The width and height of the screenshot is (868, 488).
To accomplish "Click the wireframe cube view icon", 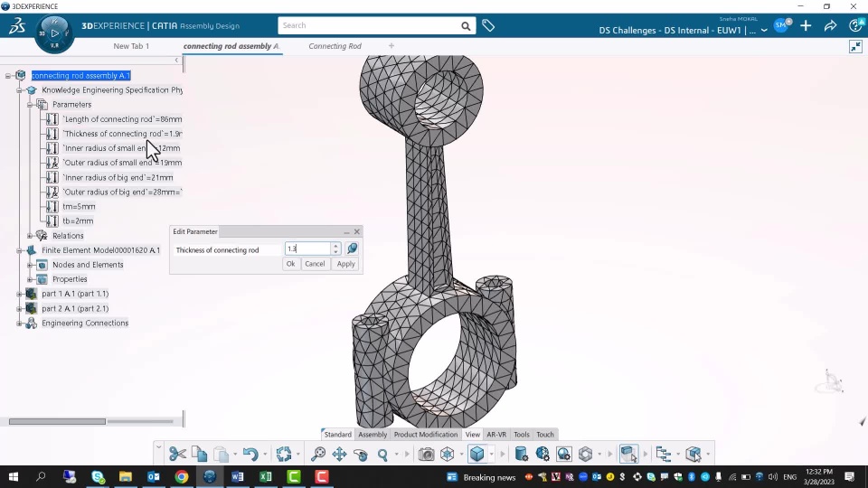I will tap(448, 455).
